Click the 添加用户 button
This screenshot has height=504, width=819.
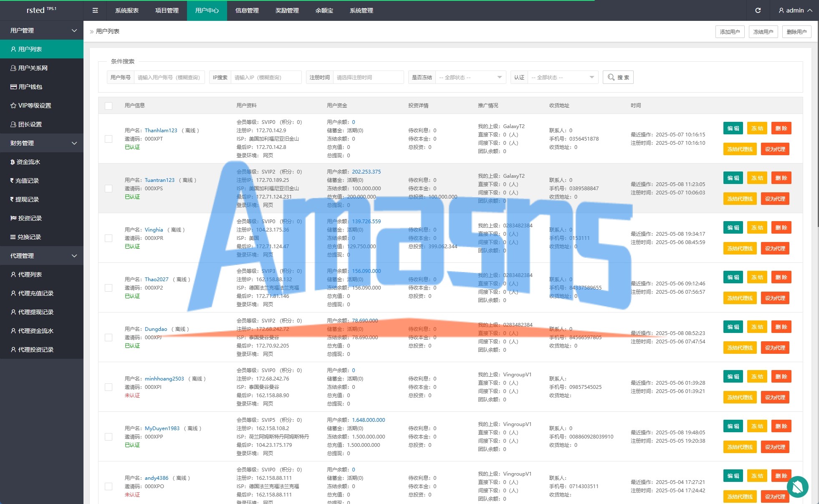pyautogui.click(x=730, y=32)
